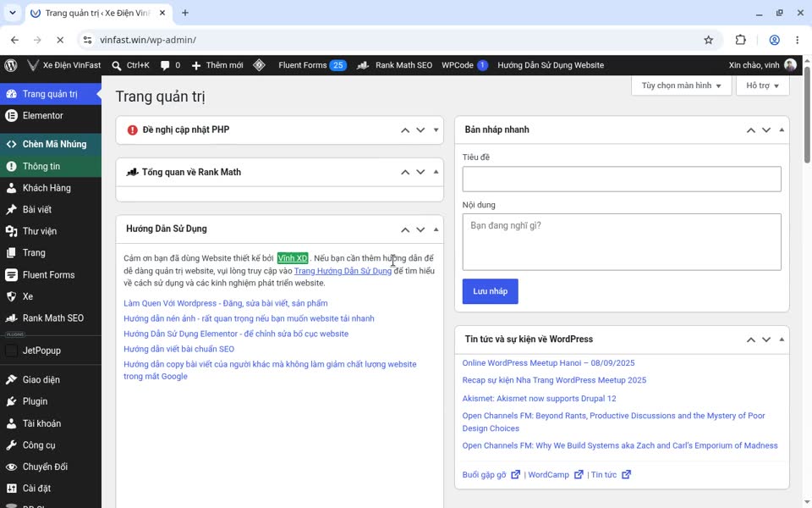Expand Đề nghị cập nhật PHP widget
Image resolution: width=812 pixels, height=508 pixels.
(436, 130)
